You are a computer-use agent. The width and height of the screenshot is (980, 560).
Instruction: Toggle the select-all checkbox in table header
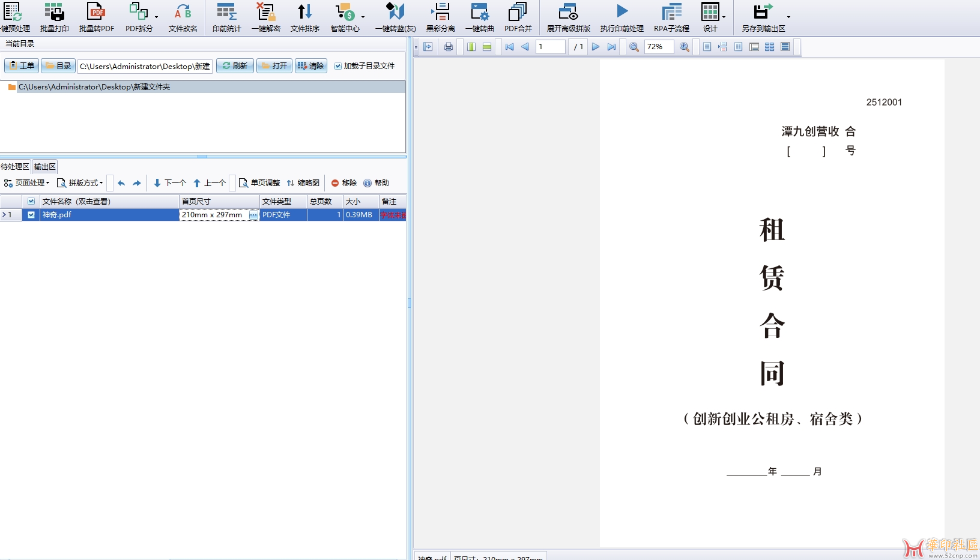[x=31, y=202]
